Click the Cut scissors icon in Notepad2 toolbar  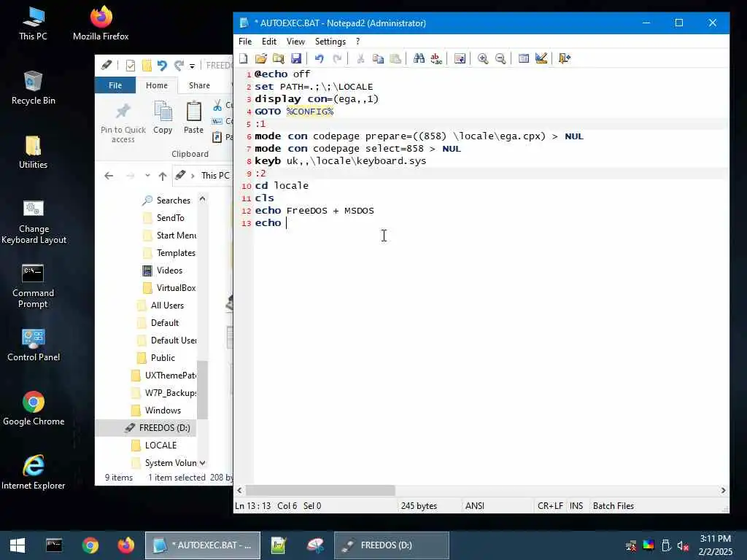pos(360,58)
